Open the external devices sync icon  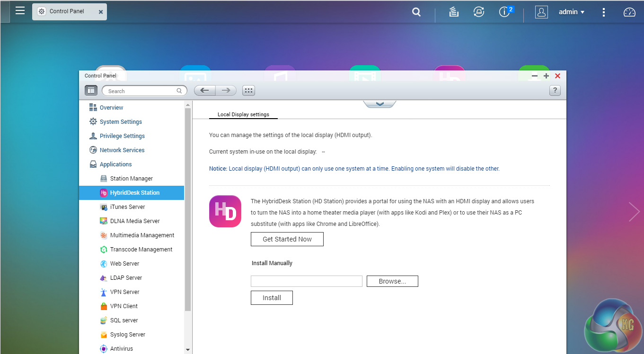479,12
